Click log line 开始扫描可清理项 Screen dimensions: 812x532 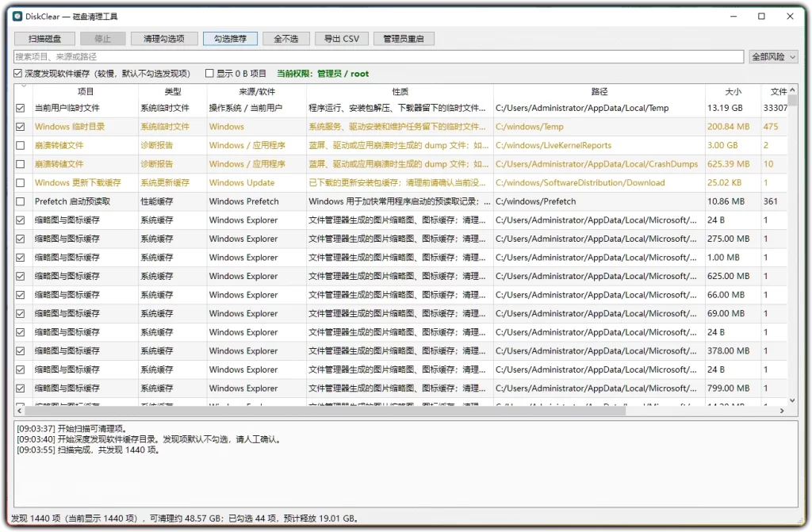72,428
